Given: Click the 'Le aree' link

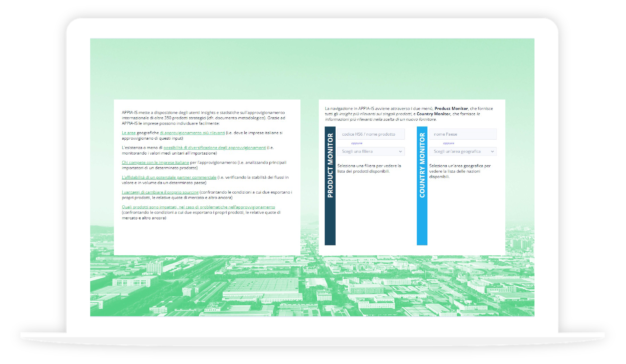Looking at the screenshot, I should [x=128, y=133].
